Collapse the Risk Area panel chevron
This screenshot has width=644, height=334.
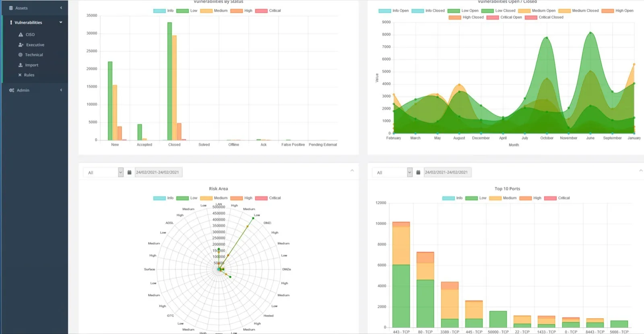[x=352, y=171]
